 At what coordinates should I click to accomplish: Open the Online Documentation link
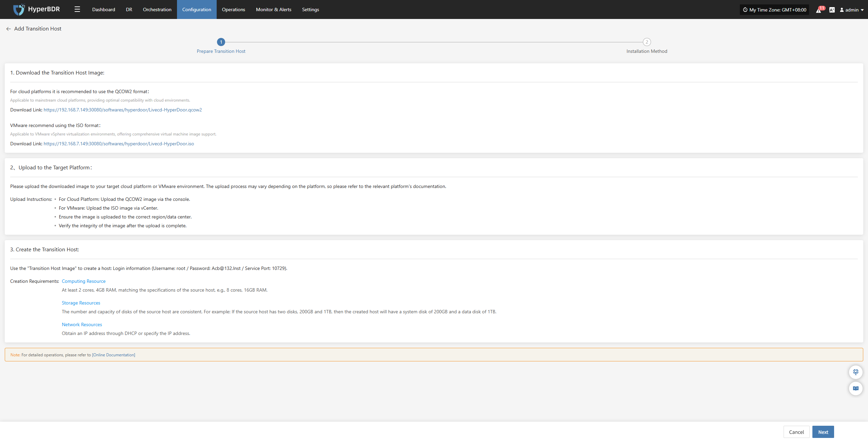point(114,355)
